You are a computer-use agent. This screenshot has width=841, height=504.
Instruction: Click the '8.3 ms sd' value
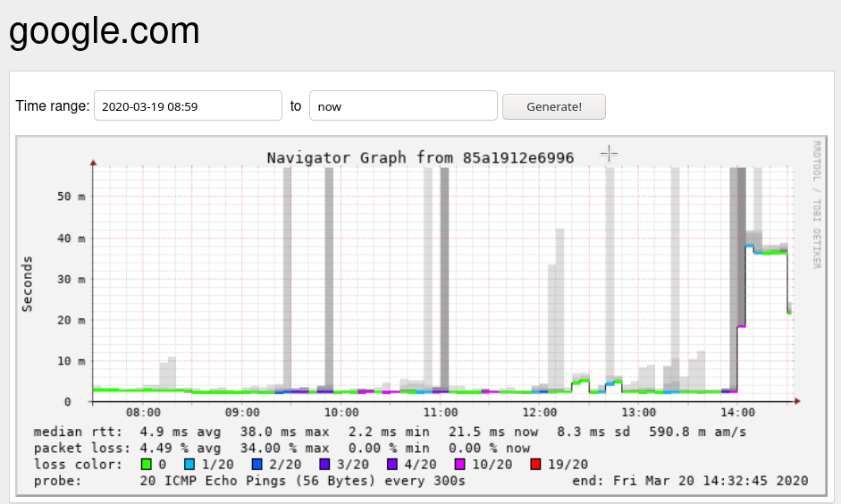(x=593, y=433)
